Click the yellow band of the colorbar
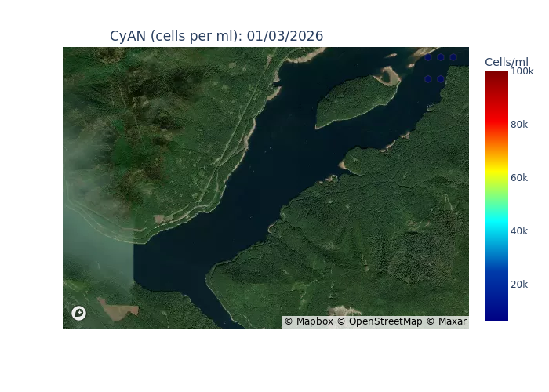Image resolution: width=549 pixels, height=392 pixels. pyautogui.click(x=496, y=172)
